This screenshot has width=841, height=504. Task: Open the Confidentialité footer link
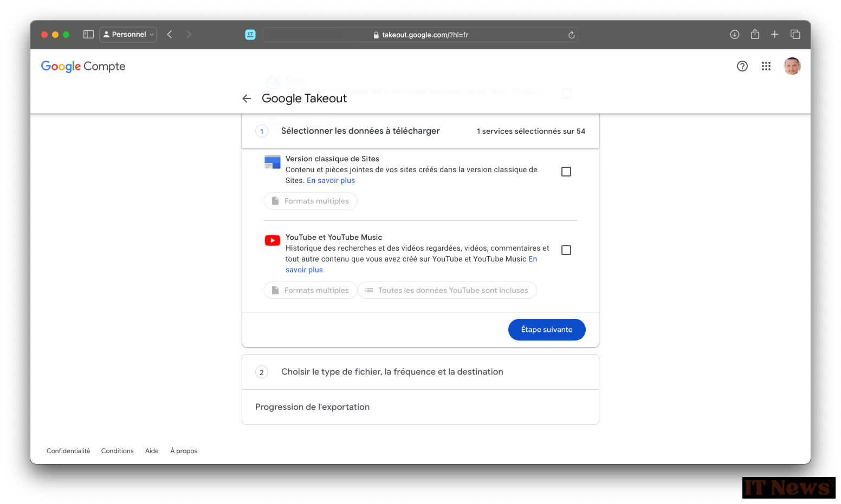[68, 451]
